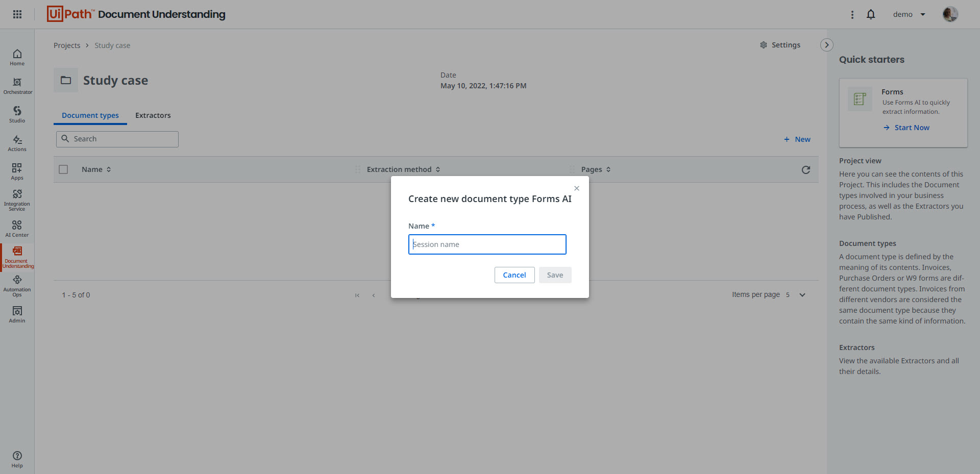Sort the table by Pages column
The height and width of the screenshot is (474, 980).
pos(596,169)
